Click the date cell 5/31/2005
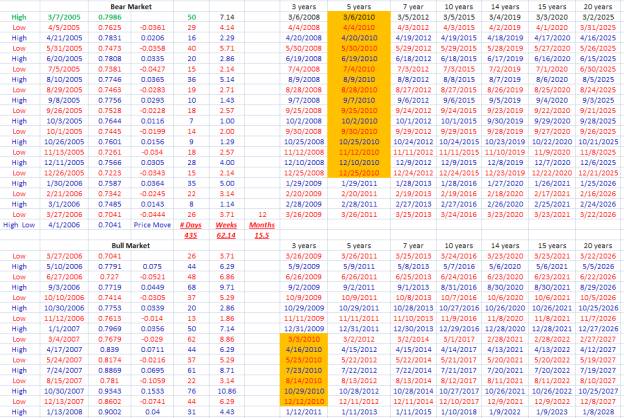This screenshot has height=418, width=624. tap(64, 48)
